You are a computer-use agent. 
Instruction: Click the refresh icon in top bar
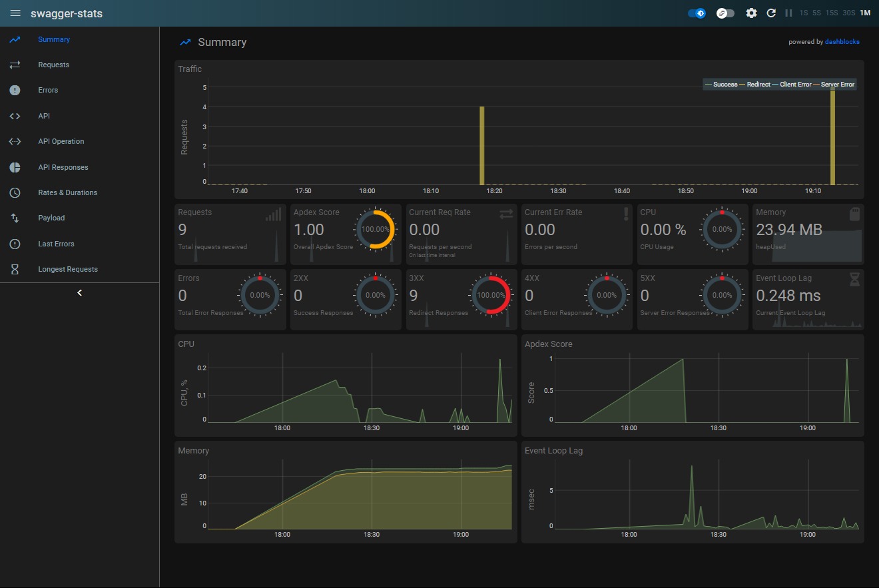771,13
